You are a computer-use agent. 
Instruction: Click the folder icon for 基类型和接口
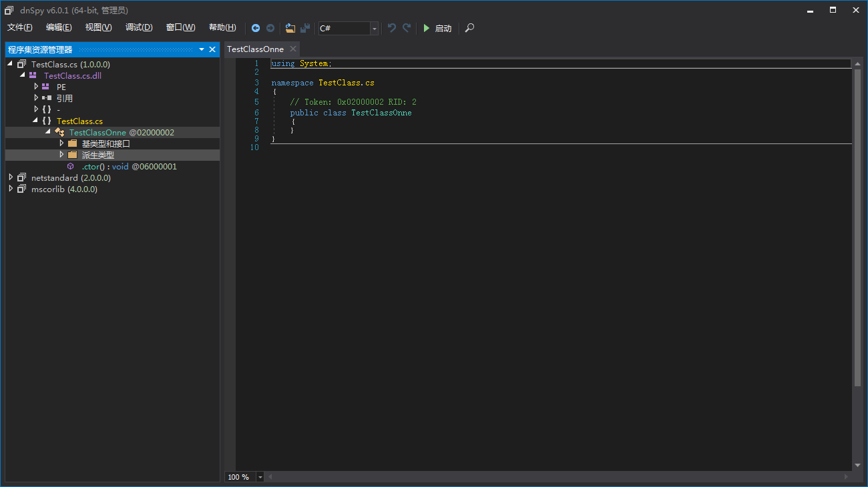tap(73, 144)
